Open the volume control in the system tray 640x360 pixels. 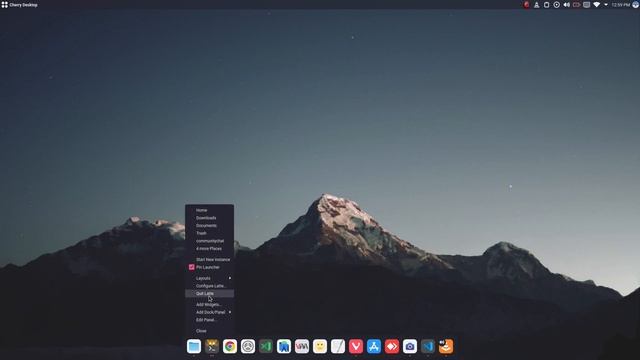[x=567, y=5]
